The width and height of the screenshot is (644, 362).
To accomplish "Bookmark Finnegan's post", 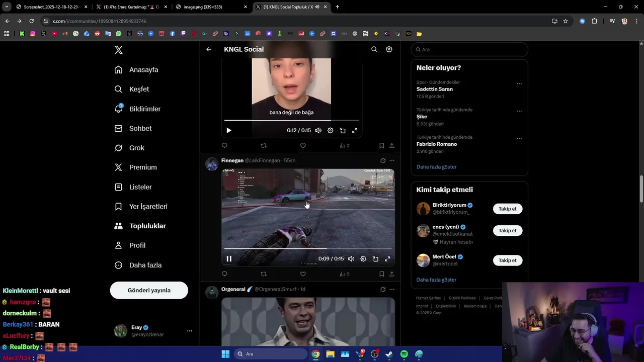I will coord(382,274).
